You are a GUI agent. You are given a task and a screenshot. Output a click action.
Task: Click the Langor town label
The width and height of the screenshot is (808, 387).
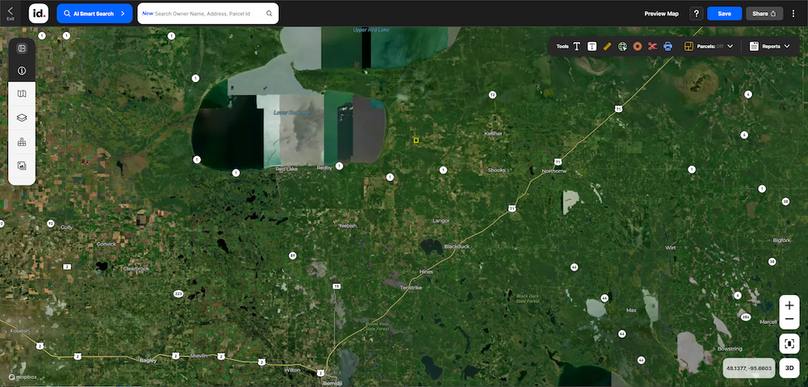[442, 221]
